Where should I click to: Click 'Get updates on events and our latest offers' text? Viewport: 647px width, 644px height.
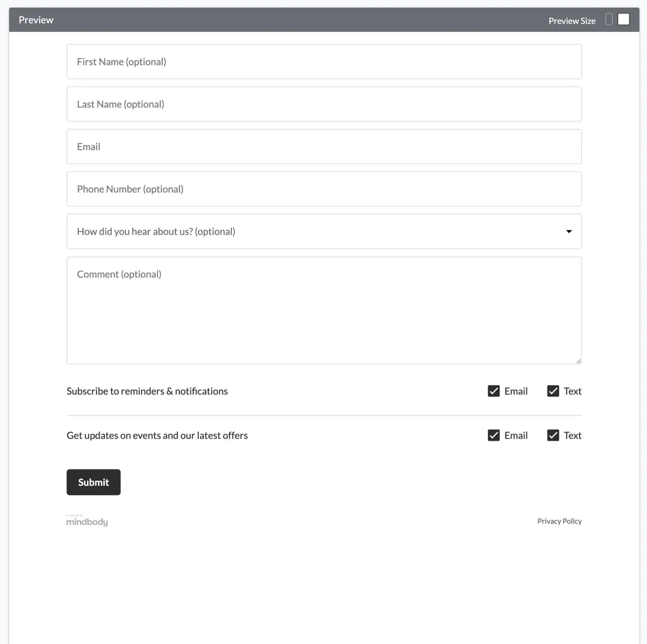tap(157, 435)
